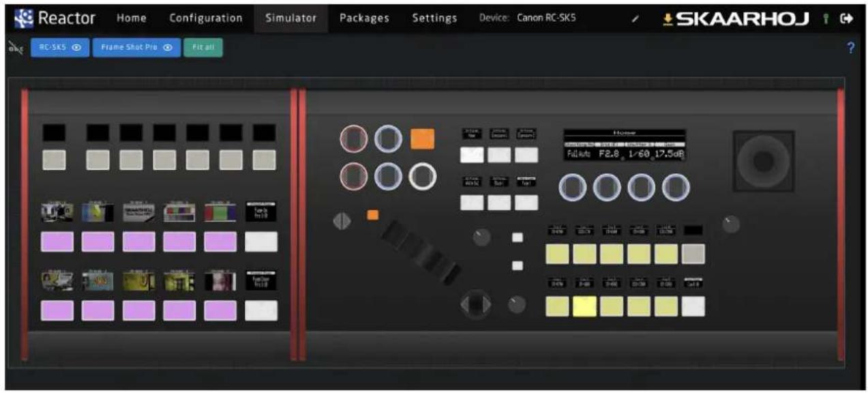Select the Simulator tab

290,18
